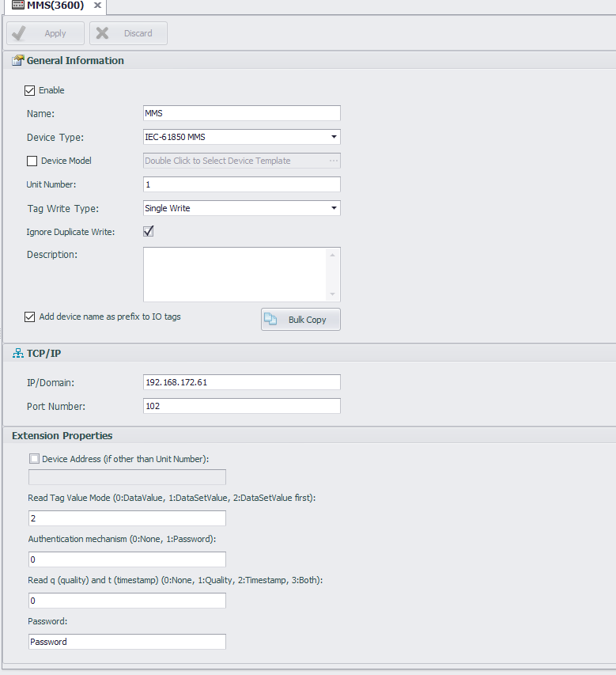The image size is (616, 675).
Task: Click the IP/Domain input field
Action: [x=241, y=382]
